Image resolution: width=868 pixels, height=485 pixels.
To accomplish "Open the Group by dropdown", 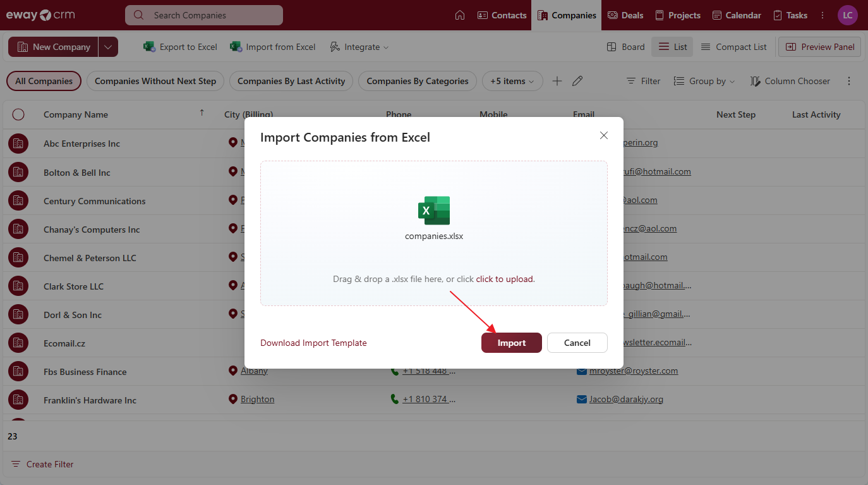I will click(x=704, y=81).
